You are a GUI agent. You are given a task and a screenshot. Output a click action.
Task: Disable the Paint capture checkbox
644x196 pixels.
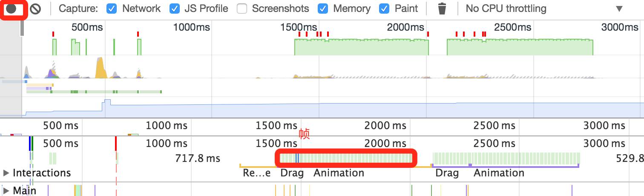tap(385, 9)
